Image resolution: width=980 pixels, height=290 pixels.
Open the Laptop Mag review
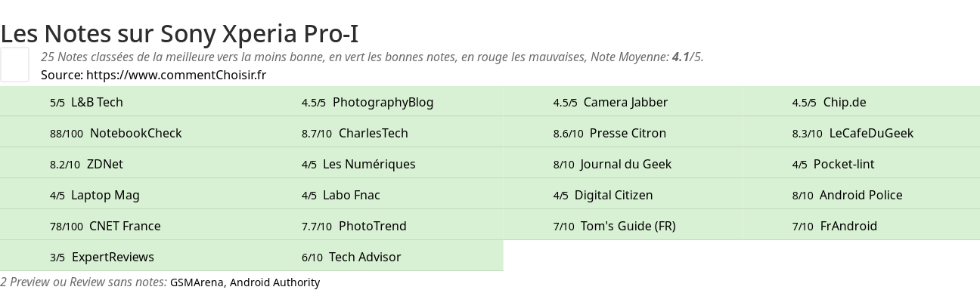coord(126,195)
